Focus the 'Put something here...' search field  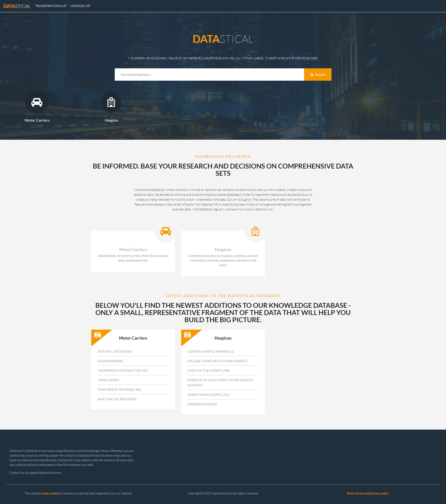click(209, 74)
